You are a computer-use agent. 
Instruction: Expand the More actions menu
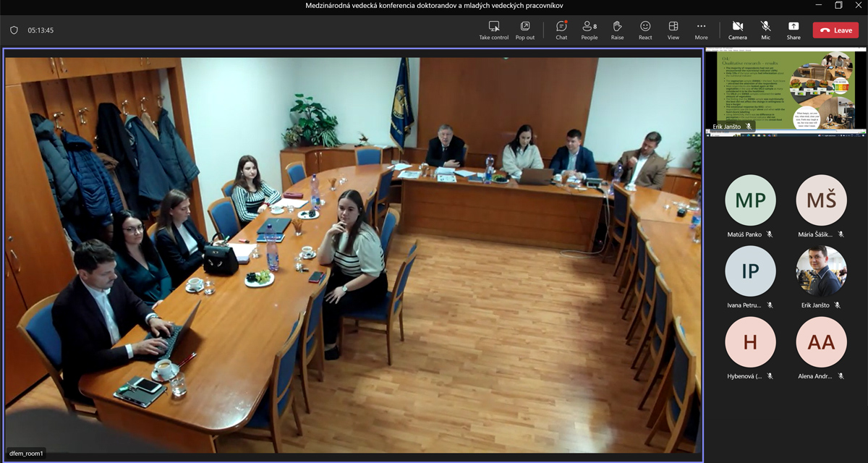pyautogui.click(x=701, y=30)
